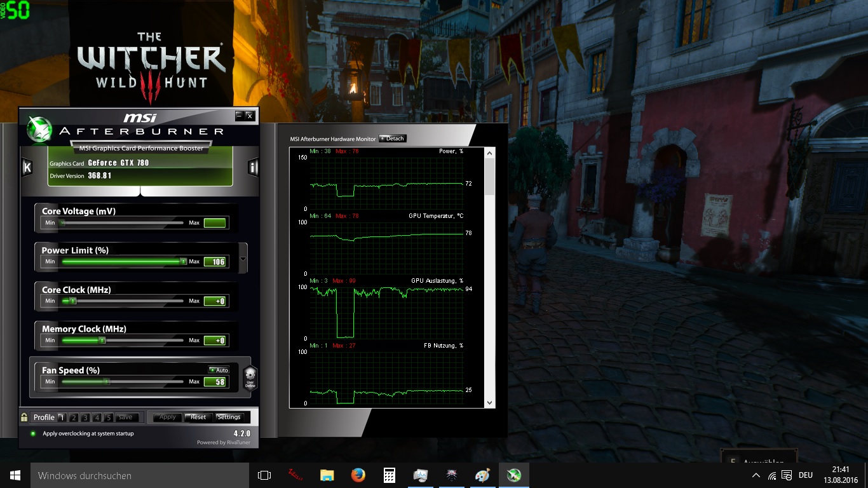Toggle the profile padlock icon
The image size is (868, 488).
coord(24,417)
